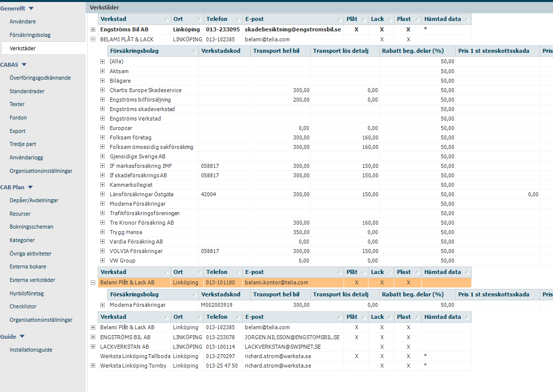This screenshot has height=392, width=553.
Task: Expand the Werksta Linköping Tornby row
Action: click(93, 366)
